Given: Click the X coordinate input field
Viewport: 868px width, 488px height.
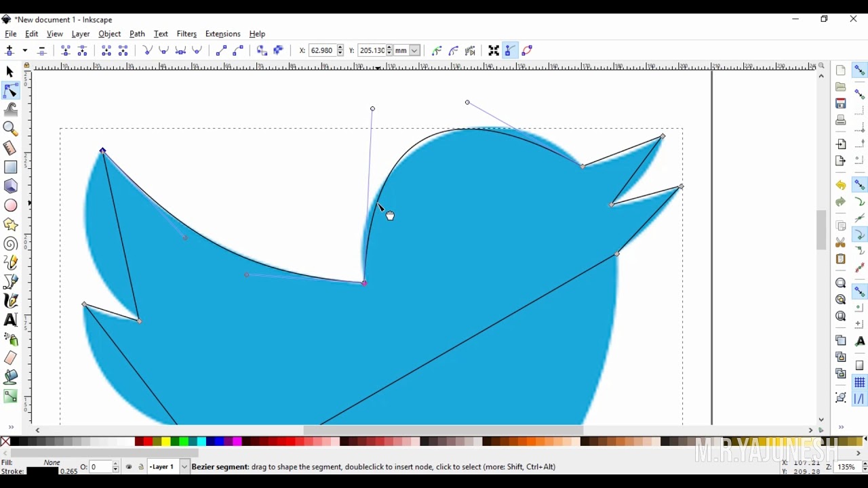Looking at the screenshot, I should [322, 51].
